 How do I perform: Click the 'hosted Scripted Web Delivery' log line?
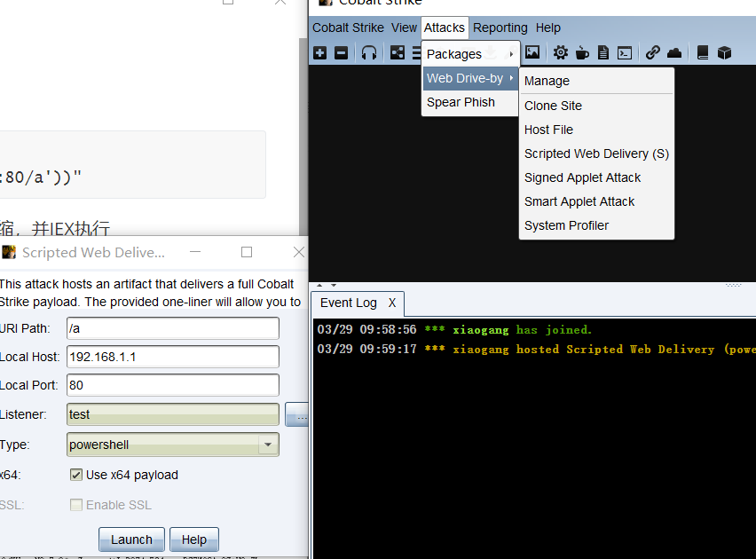click(x=536, y=350)
